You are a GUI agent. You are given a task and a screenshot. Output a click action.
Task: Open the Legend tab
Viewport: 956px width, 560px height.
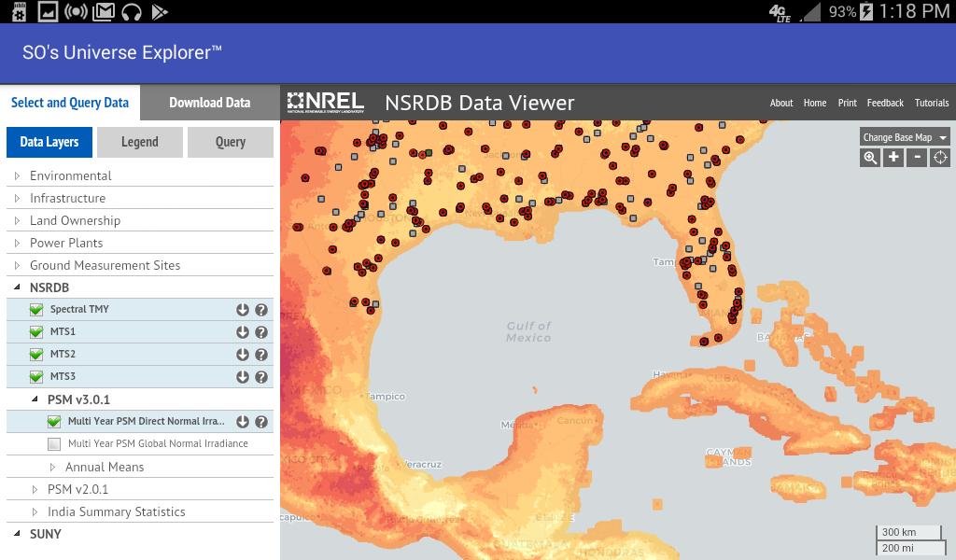(x=140, y=142)
